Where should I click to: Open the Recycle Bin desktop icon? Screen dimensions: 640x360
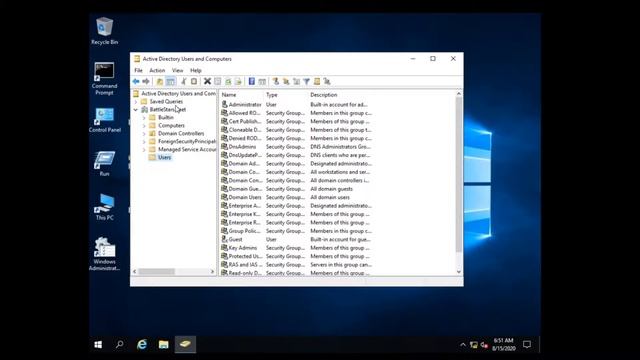(x=104, y=31)
